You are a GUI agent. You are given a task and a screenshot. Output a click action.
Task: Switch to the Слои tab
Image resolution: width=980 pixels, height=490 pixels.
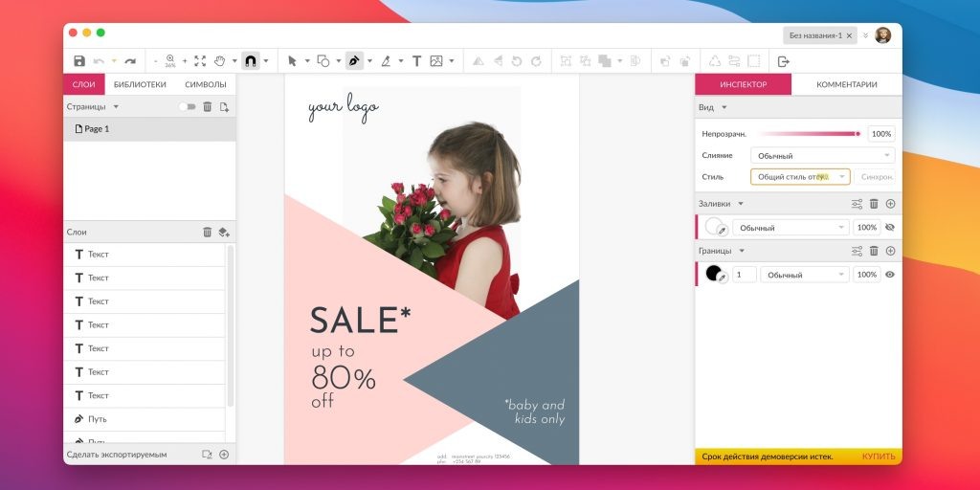click(x=84, y=84)
